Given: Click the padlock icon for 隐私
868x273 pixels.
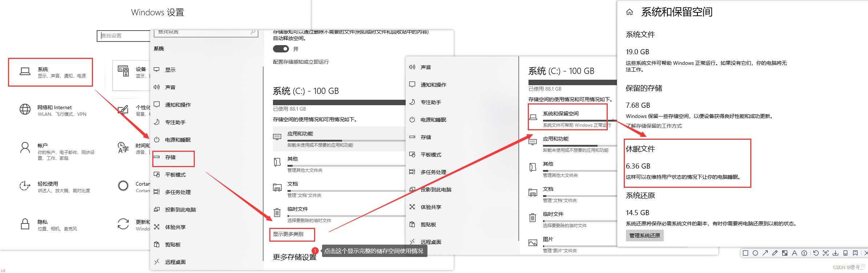Looking at the screenshot, I should [x=25, y=224].
